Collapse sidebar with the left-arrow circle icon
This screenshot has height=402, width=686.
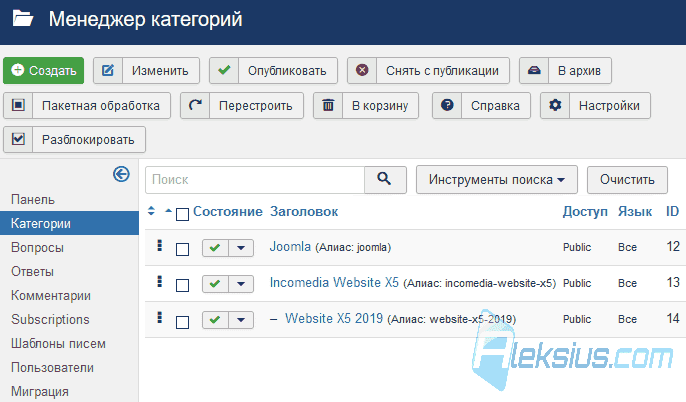121,174
